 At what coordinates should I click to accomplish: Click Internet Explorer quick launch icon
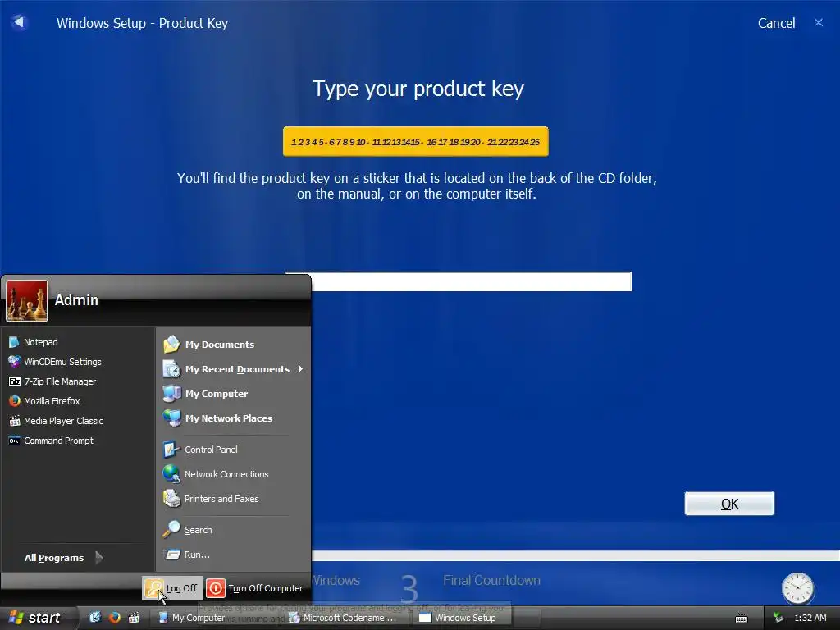point(95,617)
